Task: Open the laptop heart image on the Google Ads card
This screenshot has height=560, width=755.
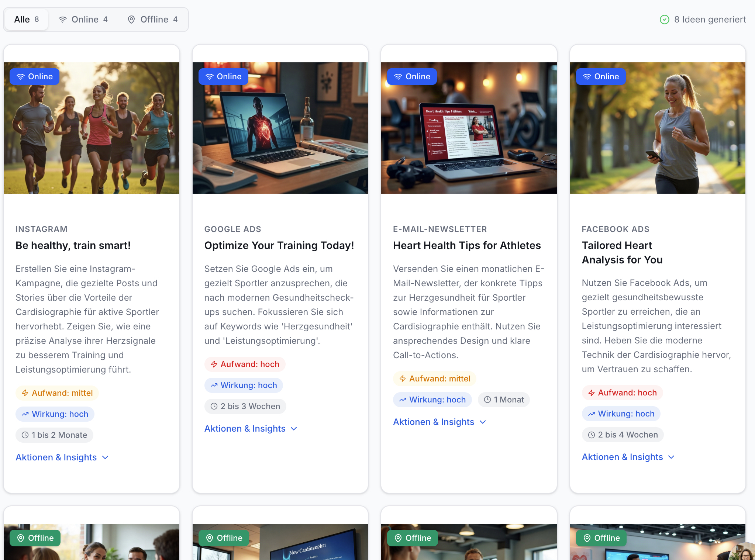Action: 280,128
